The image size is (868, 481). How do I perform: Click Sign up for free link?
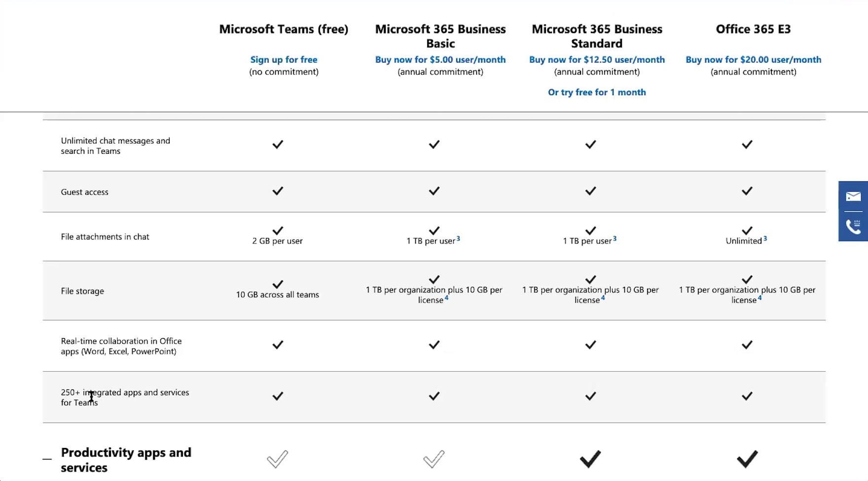tap(284, 60)
